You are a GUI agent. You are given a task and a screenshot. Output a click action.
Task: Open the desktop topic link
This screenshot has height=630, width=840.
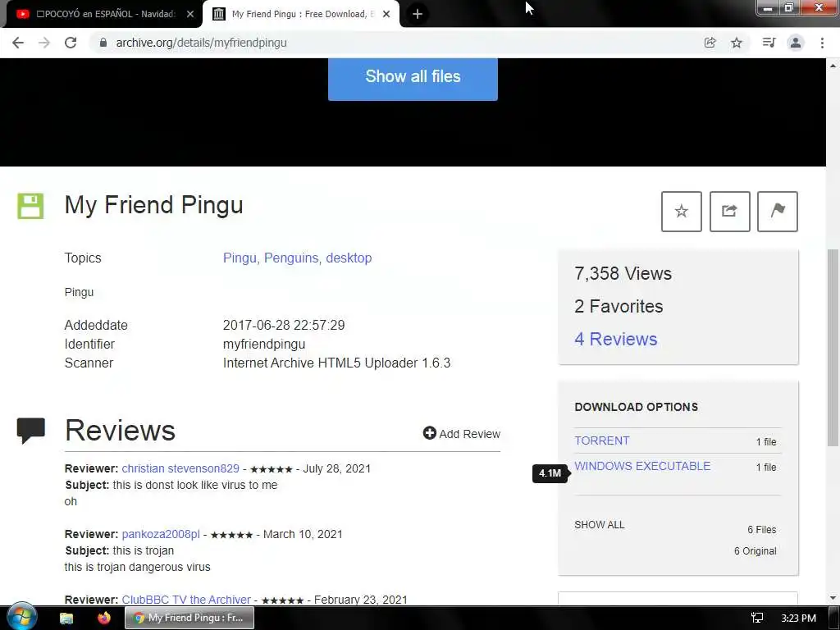click(349, 258)
